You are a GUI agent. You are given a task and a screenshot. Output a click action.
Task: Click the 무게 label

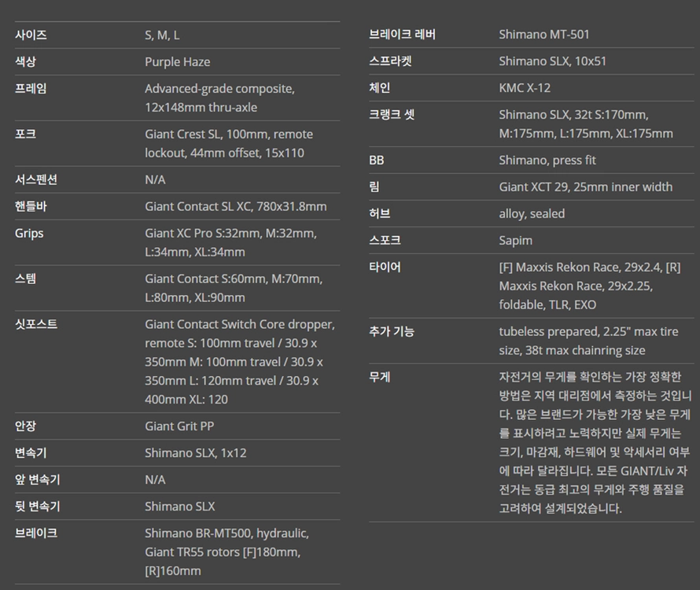tap(379, 378)
